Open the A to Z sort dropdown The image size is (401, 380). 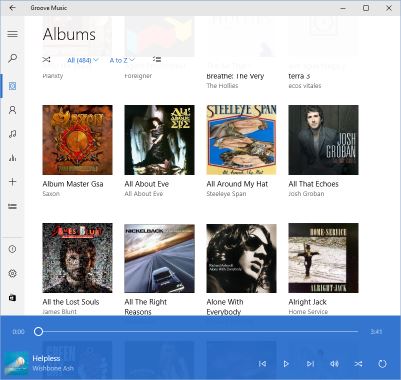point(122,60)
